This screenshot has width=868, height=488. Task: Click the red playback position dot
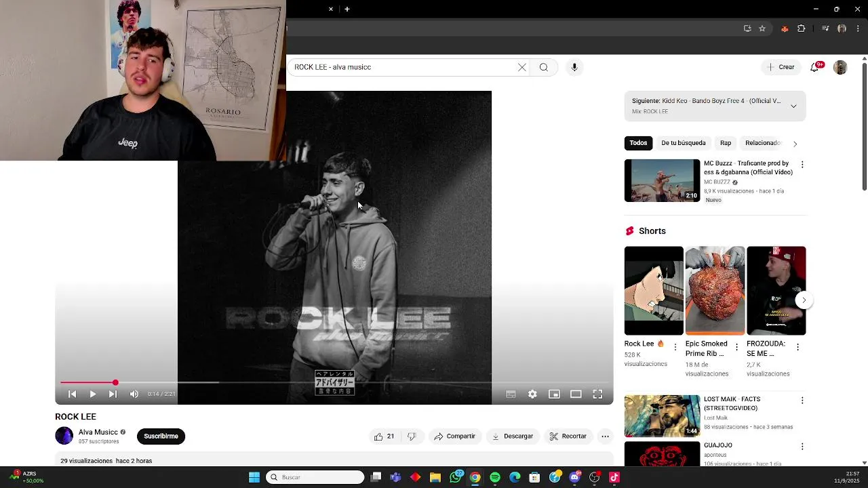(x=115, y=382)
